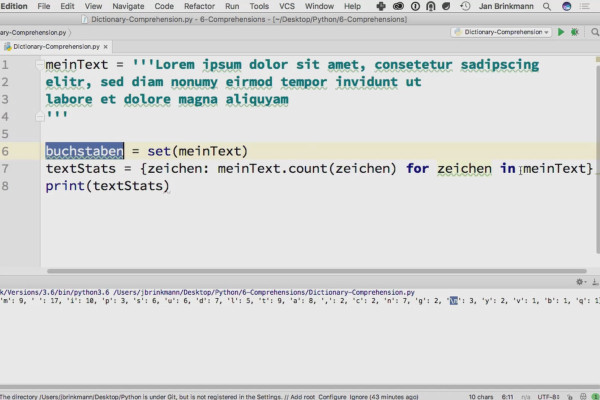Viewport: 600px width, 400px height.
Task: Click the Jan Brinkmann user menu
Action: point(506,6)
